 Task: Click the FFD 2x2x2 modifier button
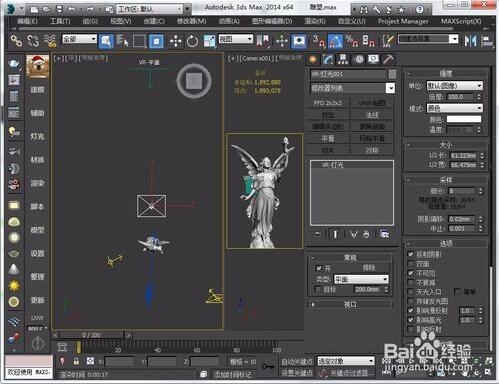coord(328,103)
